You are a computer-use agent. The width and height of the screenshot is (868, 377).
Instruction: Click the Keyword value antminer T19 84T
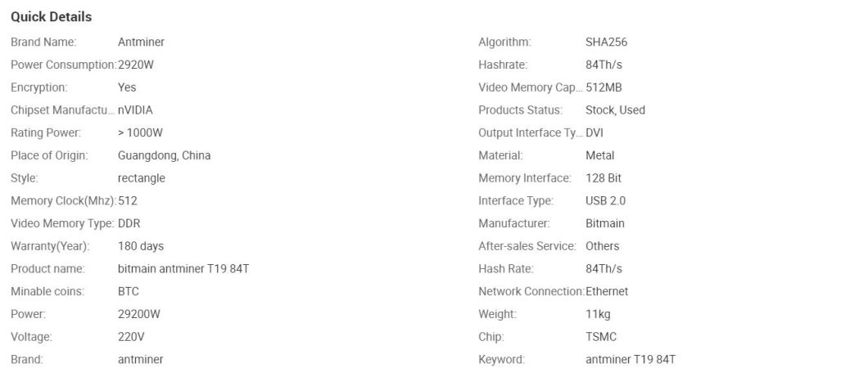click(x=631, y=360)
